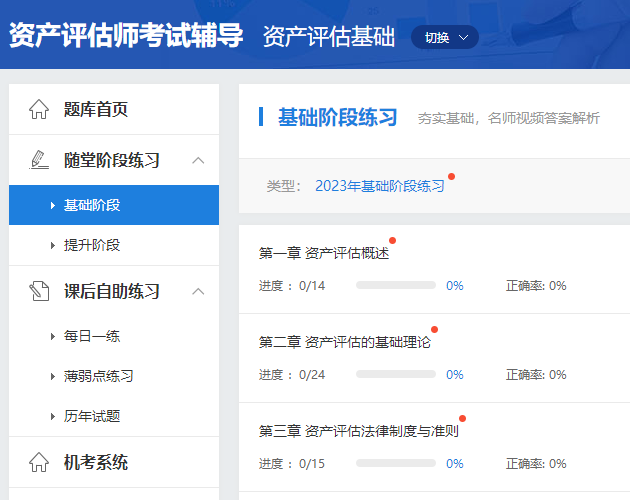Open 历年试题 from the sidebar
This screenshot has width=630, height=500.
[92, 416]
